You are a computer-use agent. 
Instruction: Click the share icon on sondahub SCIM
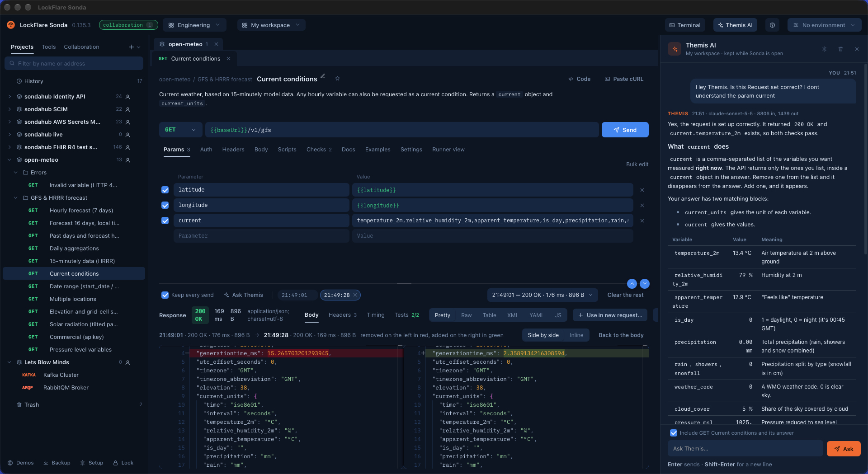tap(128, 109)
